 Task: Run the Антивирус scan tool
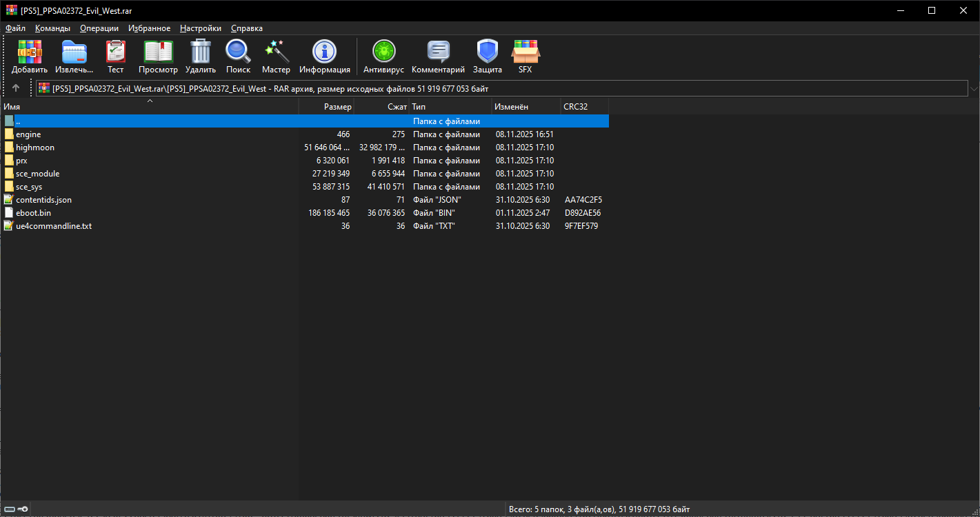pyautogui.click(x=383, y=57)
